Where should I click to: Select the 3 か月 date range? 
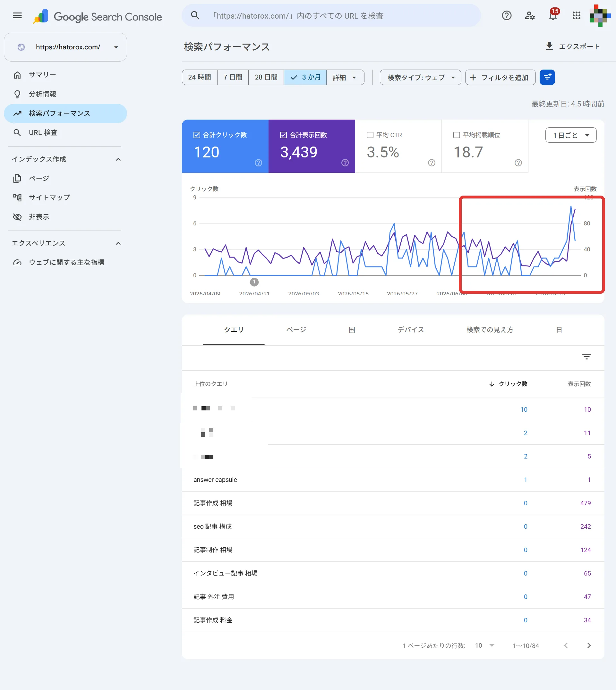point(305,78)
